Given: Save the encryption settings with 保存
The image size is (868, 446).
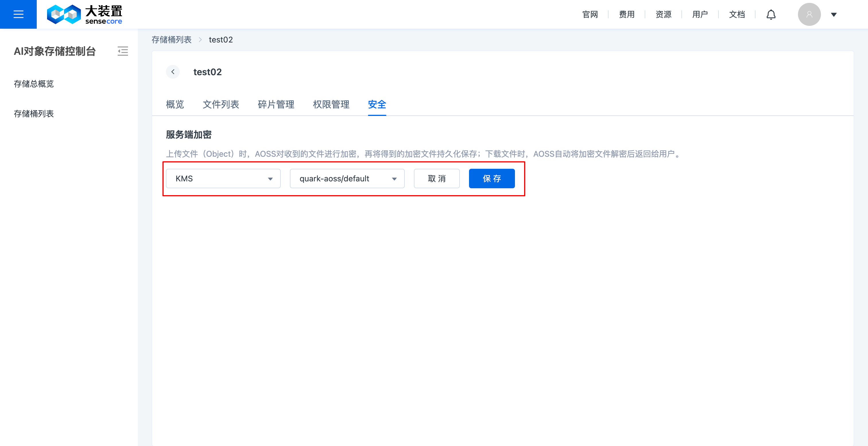Looking at the screenshot, I should point(492,179).
